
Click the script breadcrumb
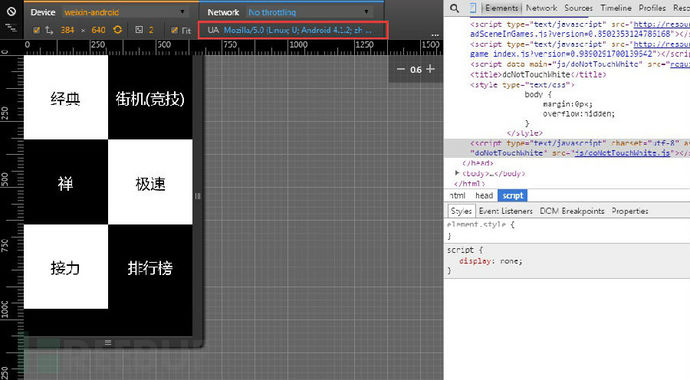pyautogui.click(x=513, y=195)
